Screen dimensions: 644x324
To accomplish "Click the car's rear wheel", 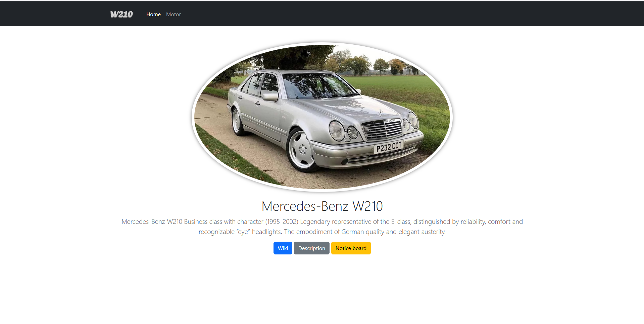I will coord(237,121).
